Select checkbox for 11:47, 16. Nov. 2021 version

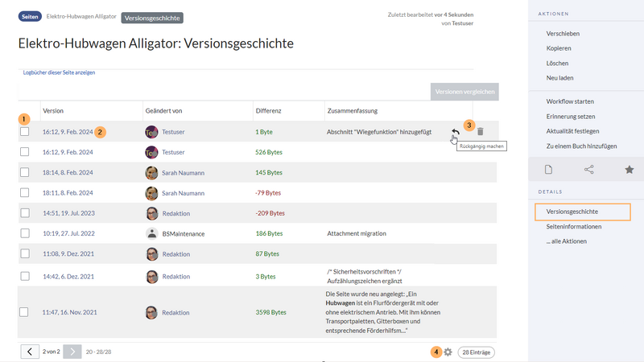25,311
